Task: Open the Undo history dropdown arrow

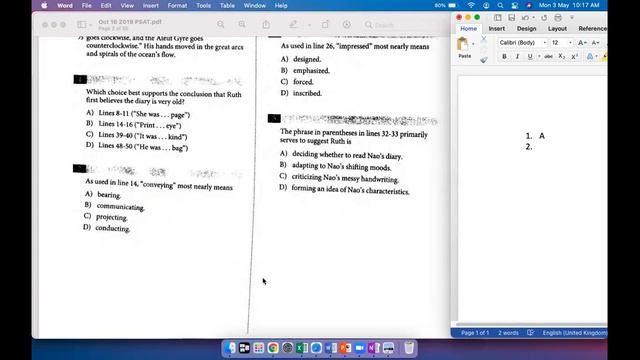Action: 533,18
